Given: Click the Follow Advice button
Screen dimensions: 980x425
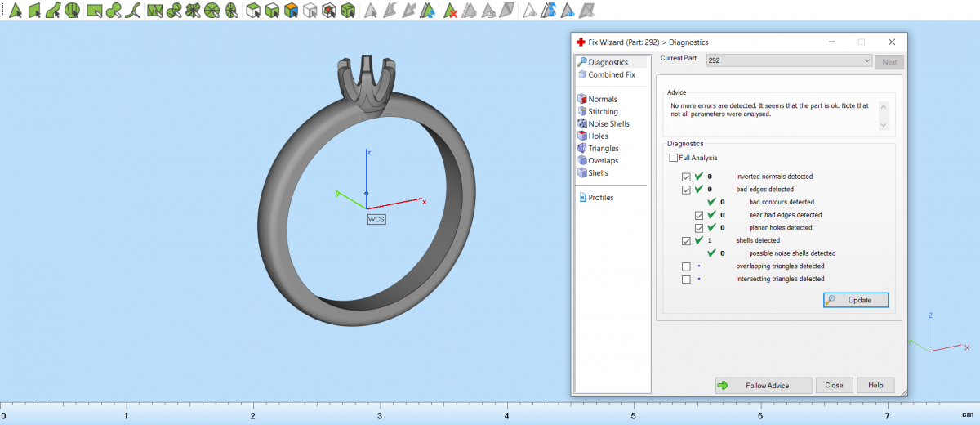Looking at the screenshot, I should click(x=764, y=385).
